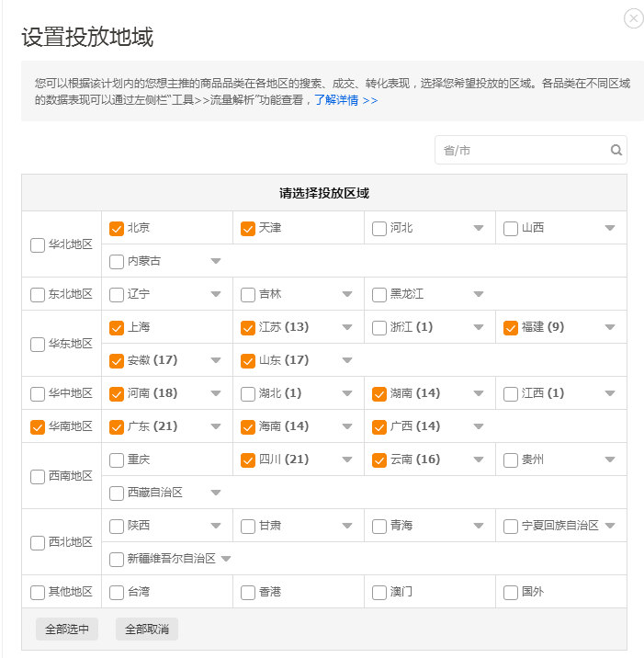Viewport: 644px width, 658px height.
Task: Expand the 新疆维吾尔自治区 dropdown arrow
Action: tap(226, 559)
